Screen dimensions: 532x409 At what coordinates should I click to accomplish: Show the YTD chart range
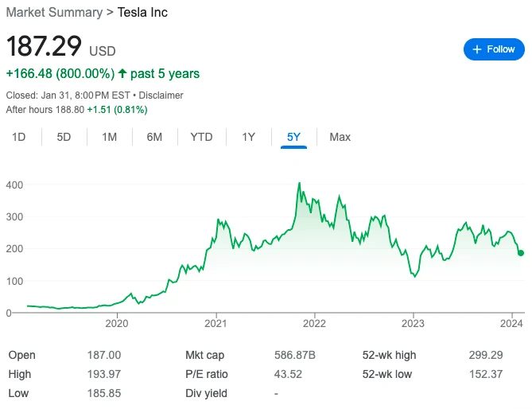[201, 137]
